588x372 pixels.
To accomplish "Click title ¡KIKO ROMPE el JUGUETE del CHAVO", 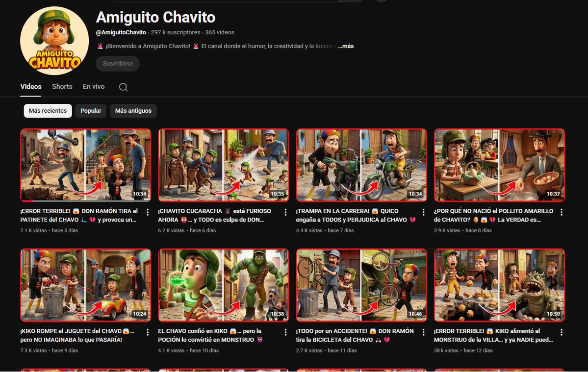I will click(x=77, y=335).
